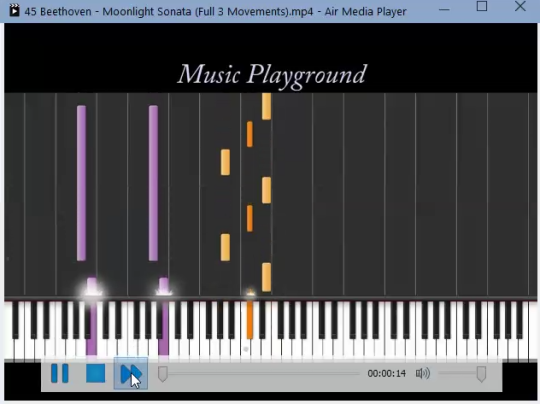Click the orange highlighted piano key
540x404 pixels.
(250, 320)
